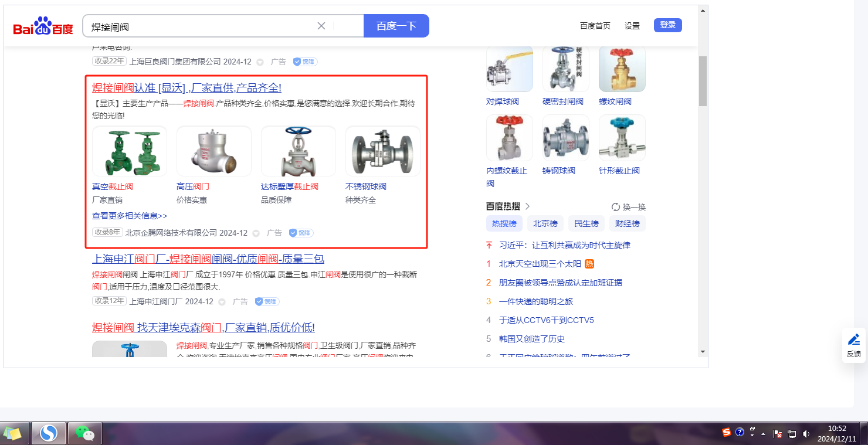
Task: Click the 对焊球阀 image thumbnail
Action: (510, 69)
